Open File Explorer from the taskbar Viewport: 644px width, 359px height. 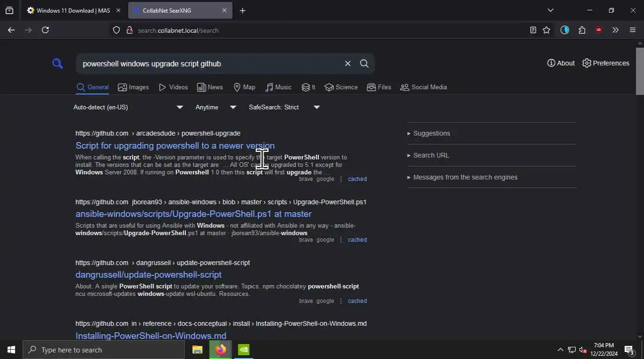click(198, 350)
